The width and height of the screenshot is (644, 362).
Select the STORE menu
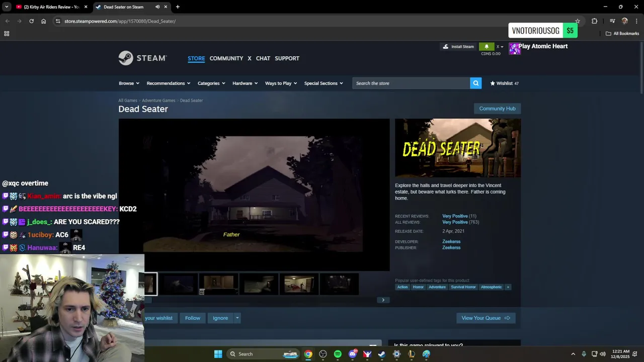pos(196,58)
